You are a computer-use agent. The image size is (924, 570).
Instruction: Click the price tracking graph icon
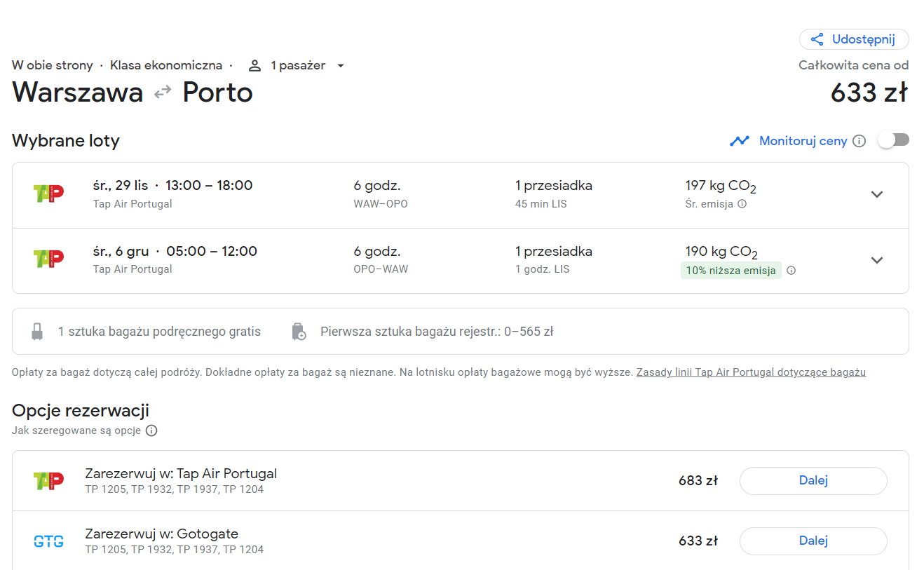click(740, 141)
